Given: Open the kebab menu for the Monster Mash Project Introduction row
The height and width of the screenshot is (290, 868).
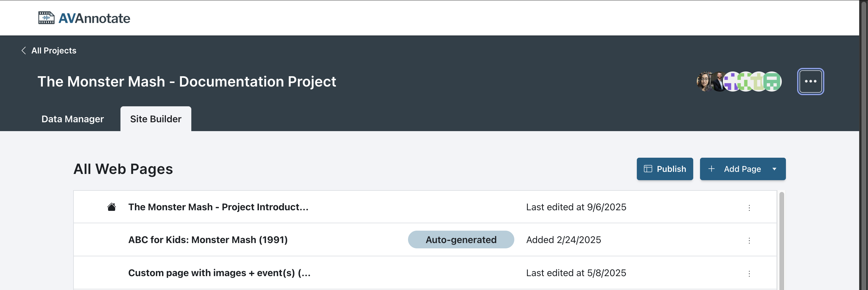Looking at the screenshot, I should (x=749, y=208).
